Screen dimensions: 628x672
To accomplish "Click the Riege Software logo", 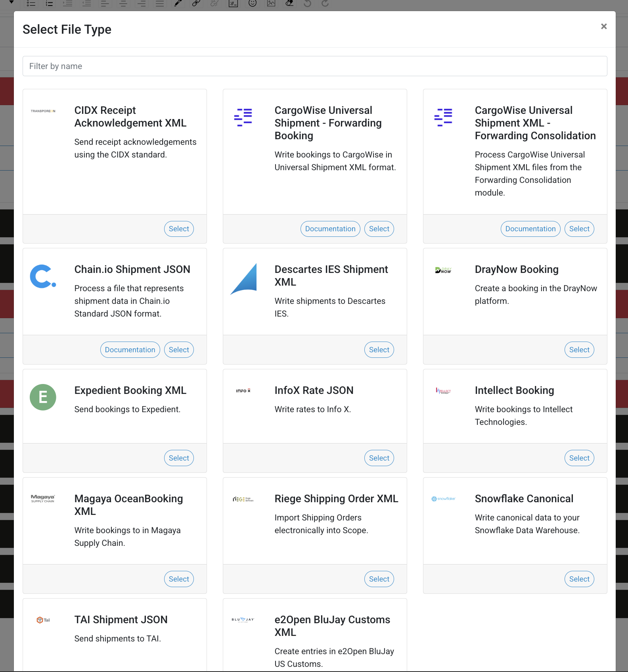I will coord(243,499).
